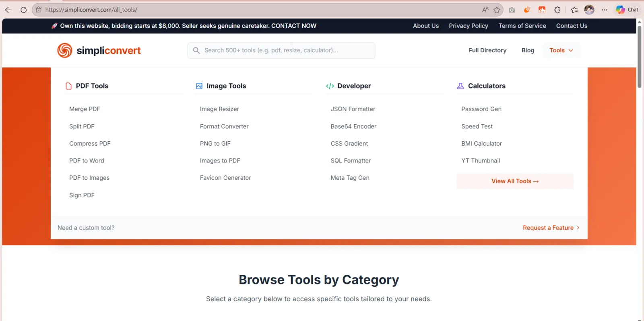Viewport: 644px width, 321px height.
Task: Open Image Resizer tool
Action: (x=219, y=109)
